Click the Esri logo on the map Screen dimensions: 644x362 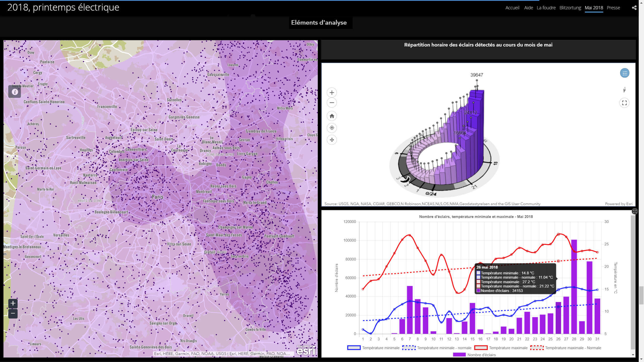point(306,350)
